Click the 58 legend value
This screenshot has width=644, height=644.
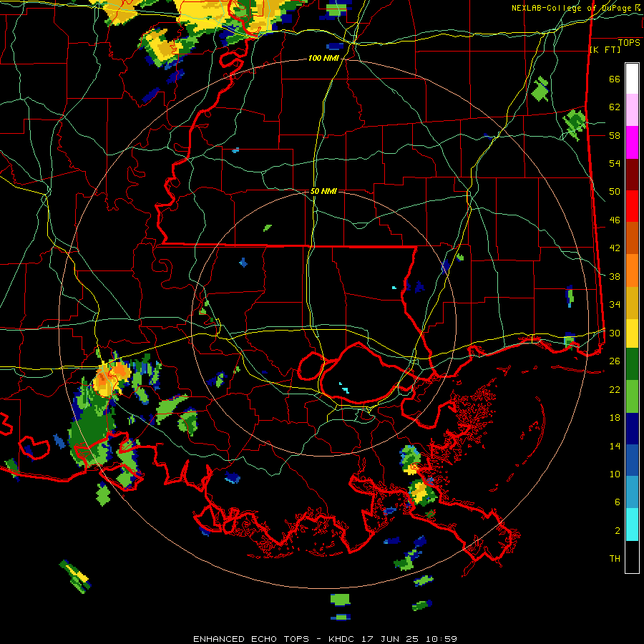(615, 135)
